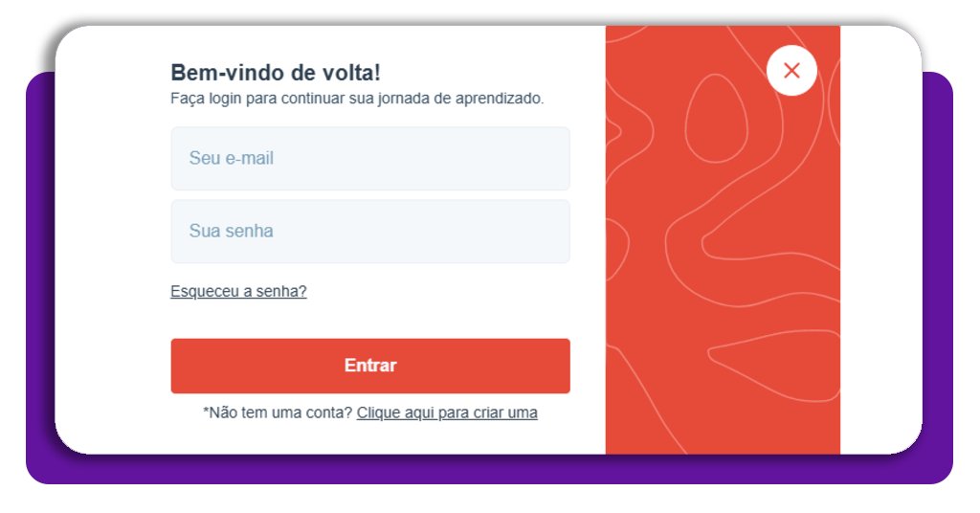Viewport: 980px width, 513px height.
Task: Focus the Sua senha password field
Action: [370, 232]
